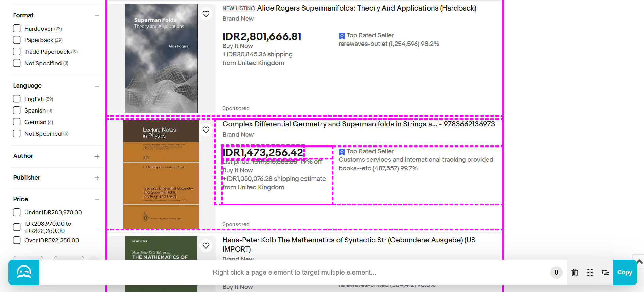The image size is (644, 292).
Task: Check IDR203,970.00 to IDR392,250.00 price range
Action: (x=17, y=227)
